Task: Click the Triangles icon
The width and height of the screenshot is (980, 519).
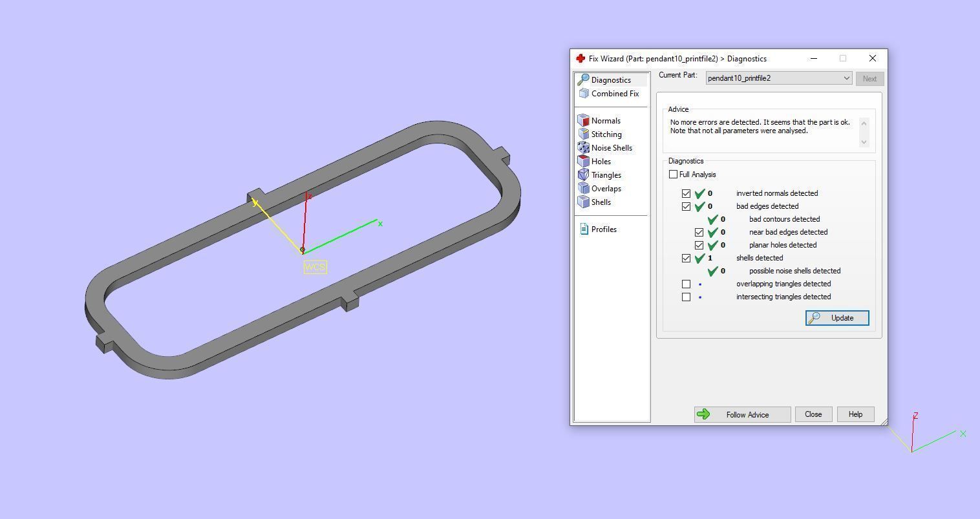Action: tap(584, 175)
